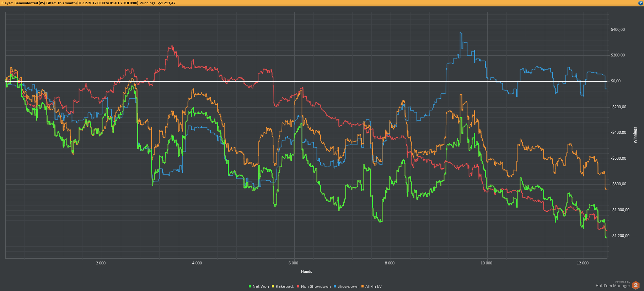Click the Powered by Hold'em Manager text
The height and width of the screenshot is (291, 644).
click(x=613, y=284)
